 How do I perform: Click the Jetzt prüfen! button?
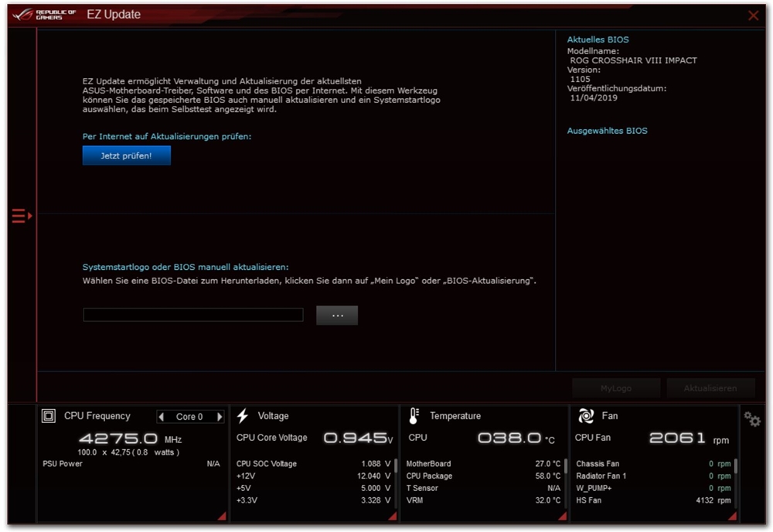[126, 155]
